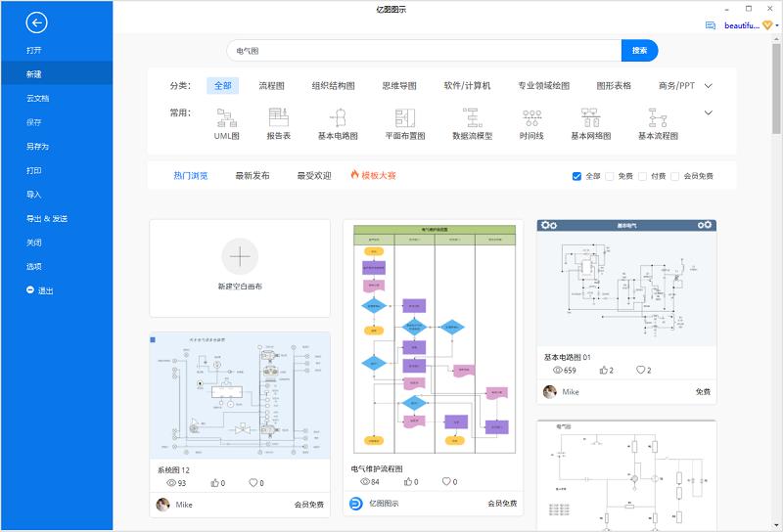Select the 基本电路图 template icon
Screen dimensions: 783x532
tap(338, 117)
